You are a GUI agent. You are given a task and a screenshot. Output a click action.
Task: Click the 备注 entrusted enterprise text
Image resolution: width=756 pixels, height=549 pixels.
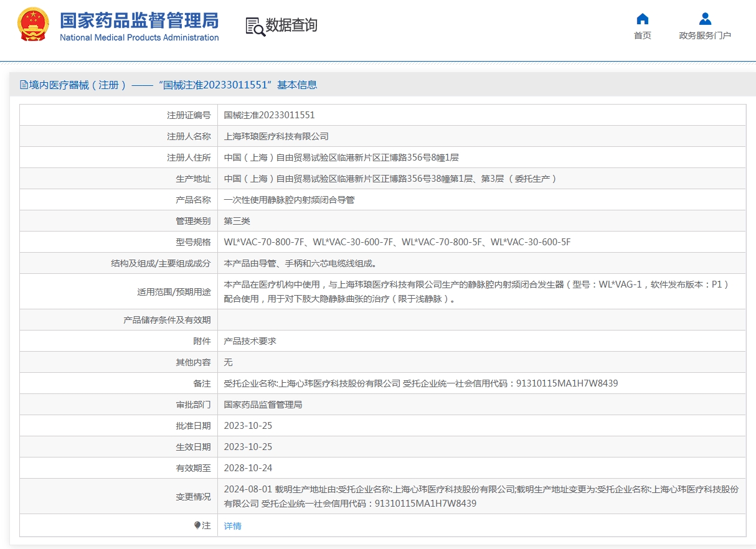point(421,383)
